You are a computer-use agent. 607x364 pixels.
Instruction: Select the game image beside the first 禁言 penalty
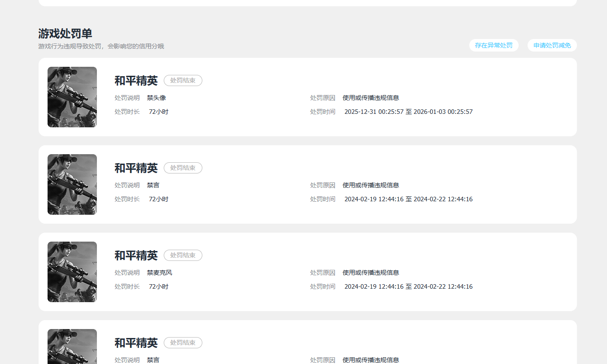click(x=72, y=184)
